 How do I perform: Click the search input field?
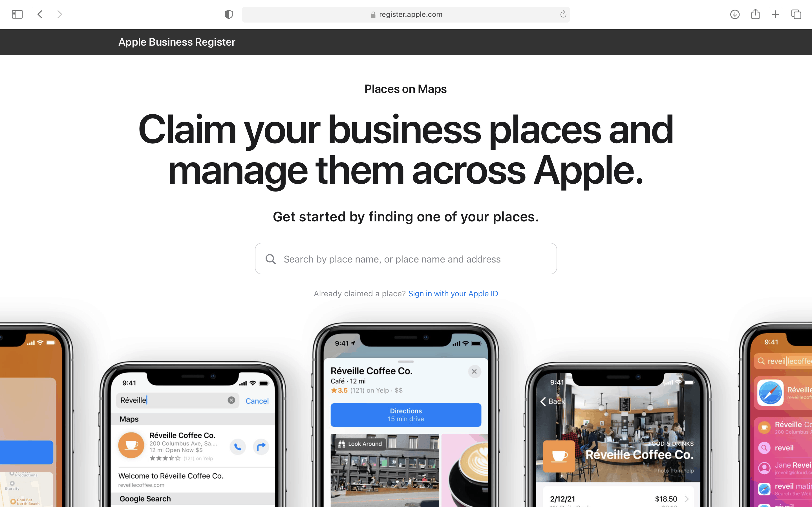point(406,259)
